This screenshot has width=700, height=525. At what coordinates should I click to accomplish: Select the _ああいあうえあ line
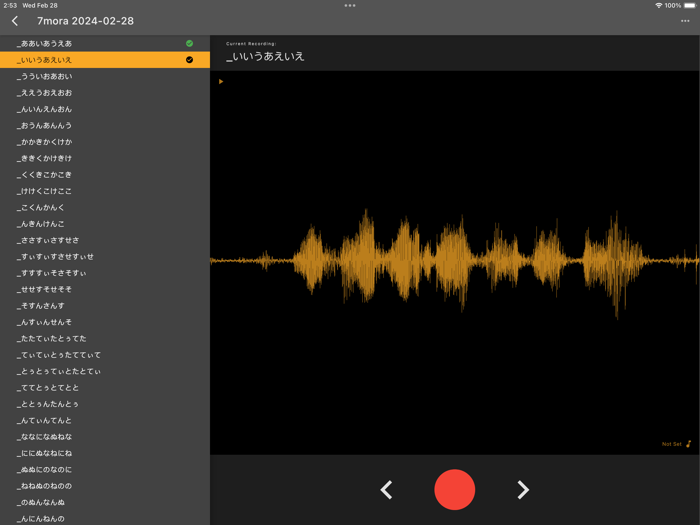(x=105, y=43)
